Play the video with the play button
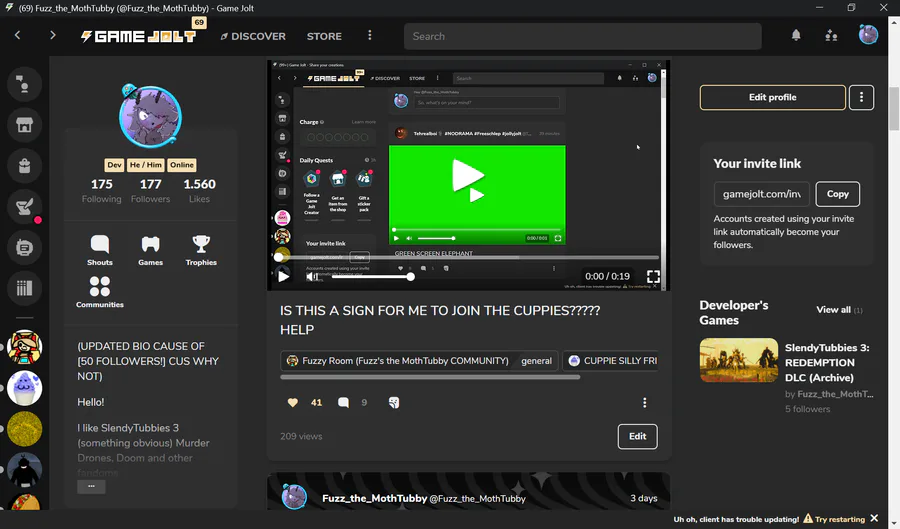The image size is (900, 529). coord(284,276)
